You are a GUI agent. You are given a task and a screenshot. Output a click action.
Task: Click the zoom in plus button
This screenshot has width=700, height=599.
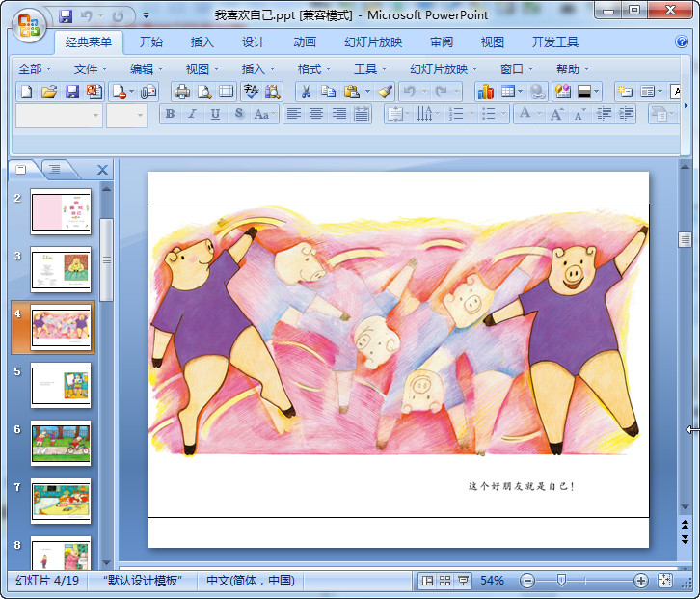coord(640,581)
